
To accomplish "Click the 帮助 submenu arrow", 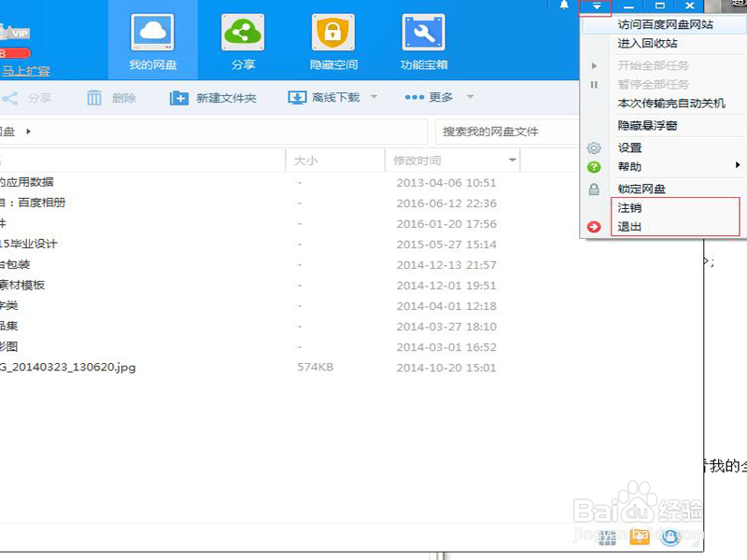I will 738,165.
